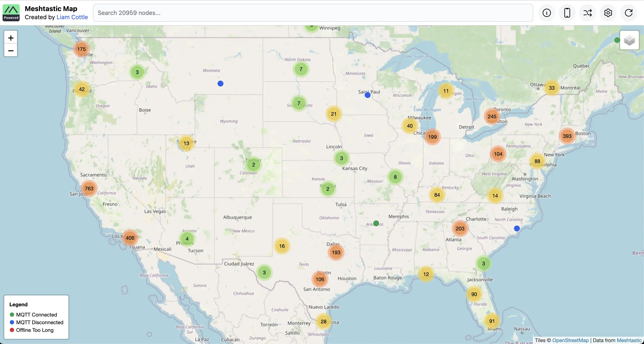Open the OpenStreetMap attribution link
Image resolution: width=644 pixels, height=344 pixels.
click(x=570, y=340)
